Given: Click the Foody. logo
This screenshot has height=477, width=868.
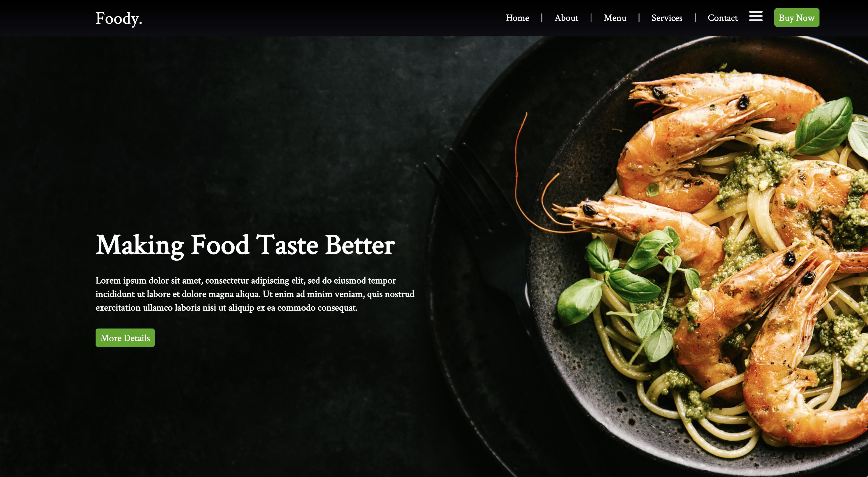Looking at the screenshot, I should pos(119,18).
